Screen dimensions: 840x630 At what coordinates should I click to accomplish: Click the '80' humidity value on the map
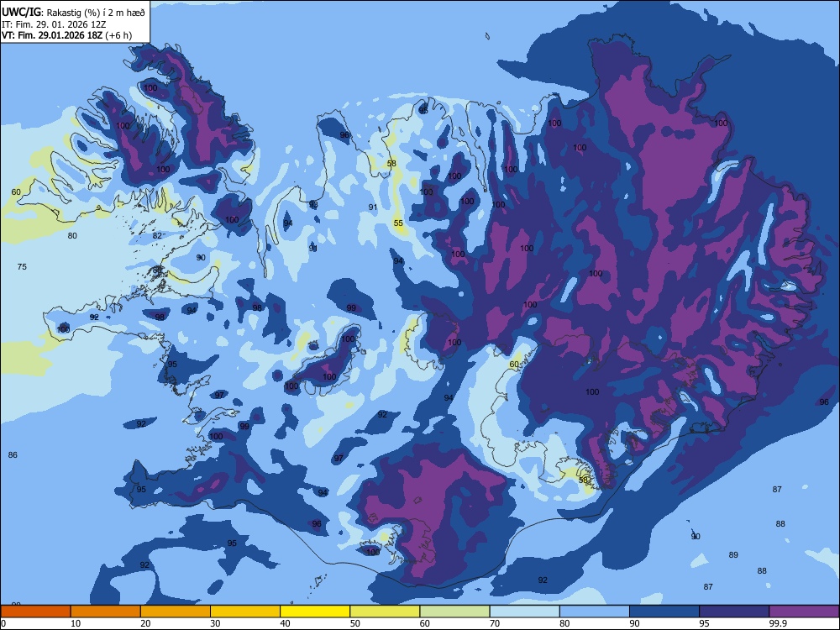point(72,236)
